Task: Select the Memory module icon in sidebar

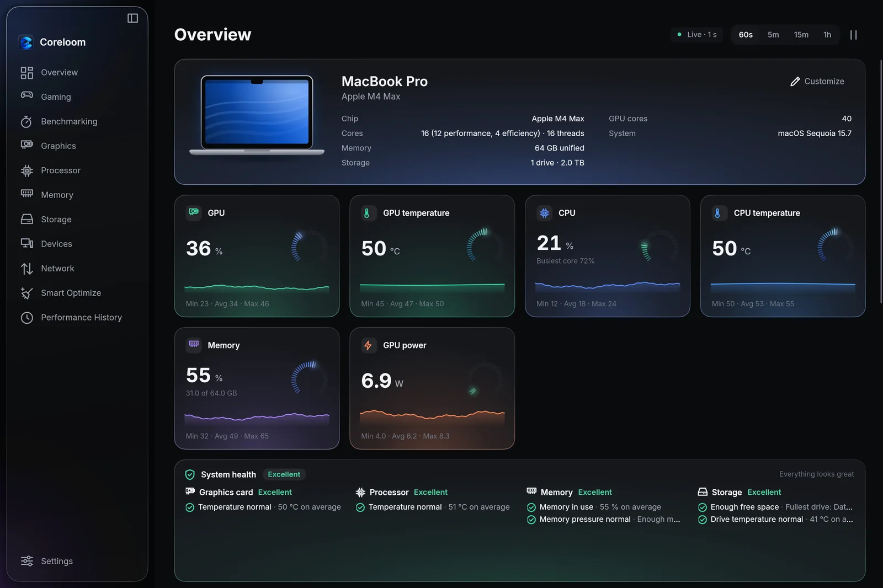Action: click(x=26, y=193)
